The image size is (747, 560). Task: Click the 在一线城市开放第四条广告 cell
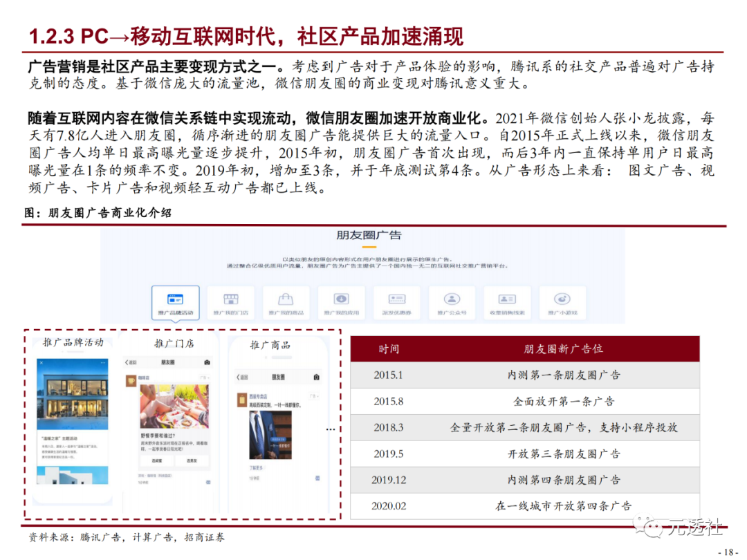[x=564, y=505]
